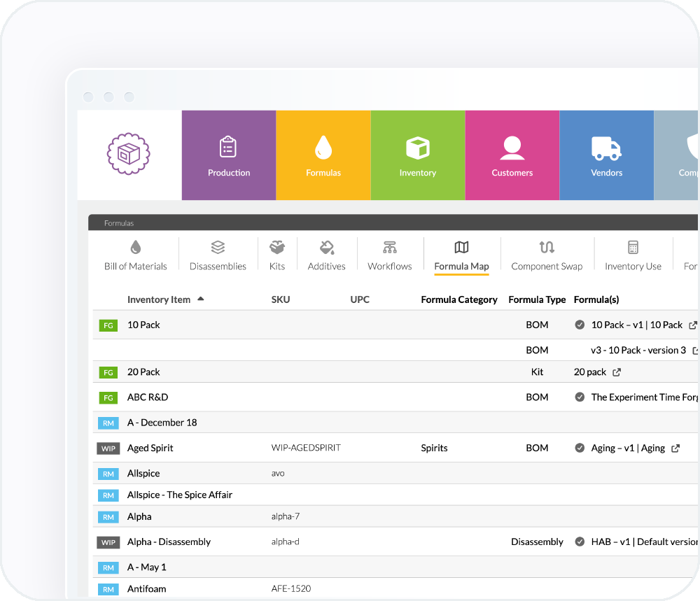Switch to Disassemblies tab
This screenshot has height=601, width=700.
click(218, 255)
